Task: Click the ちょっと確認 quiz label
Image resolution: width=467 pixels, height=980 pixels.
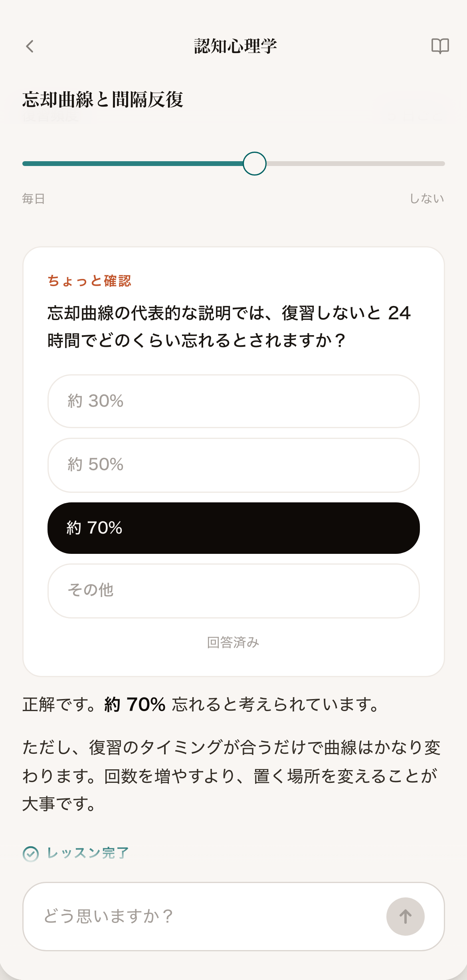Action: [89, 281]
